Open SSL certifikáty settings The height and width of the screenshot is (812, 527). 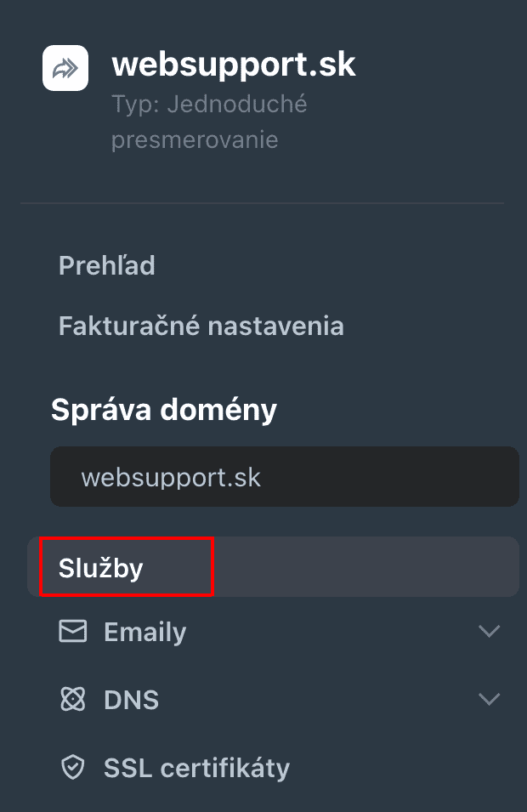(196, 768)
